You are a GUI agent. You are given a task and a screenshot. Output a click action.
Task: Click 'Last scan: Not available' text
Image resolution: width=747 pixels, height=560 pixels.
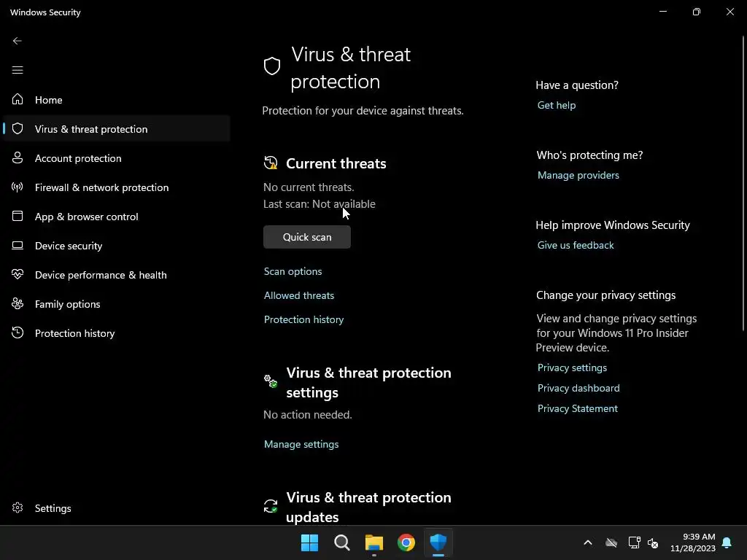320,204
